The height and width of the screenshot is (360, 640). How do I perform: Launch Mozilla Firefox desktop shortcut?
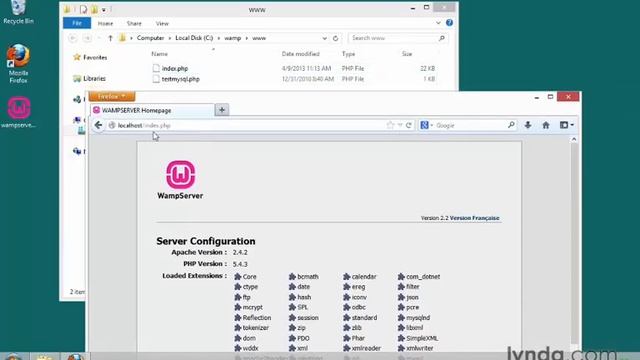click(x=18, y=63)
